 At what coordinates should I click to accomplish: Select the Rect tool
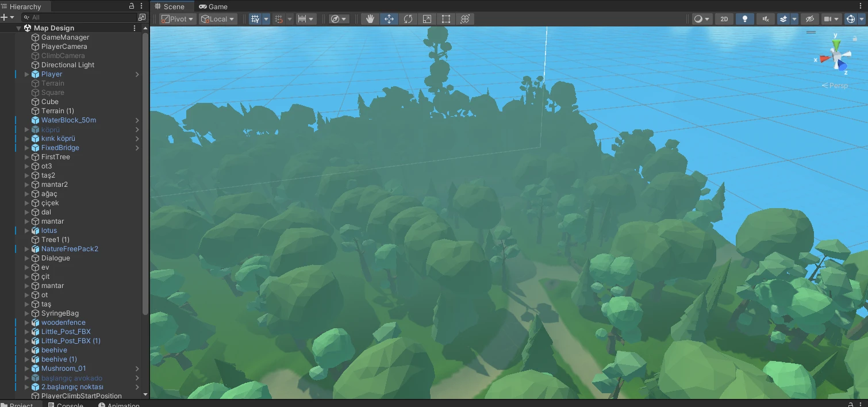[446, 19]
